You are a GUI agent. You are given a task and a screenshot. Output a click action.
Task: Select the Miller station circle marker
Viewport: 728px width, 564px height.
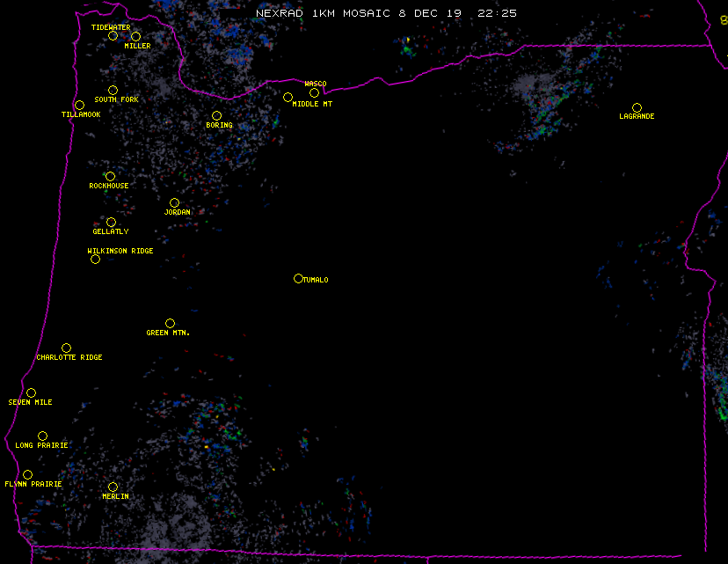tap(135, 36)
